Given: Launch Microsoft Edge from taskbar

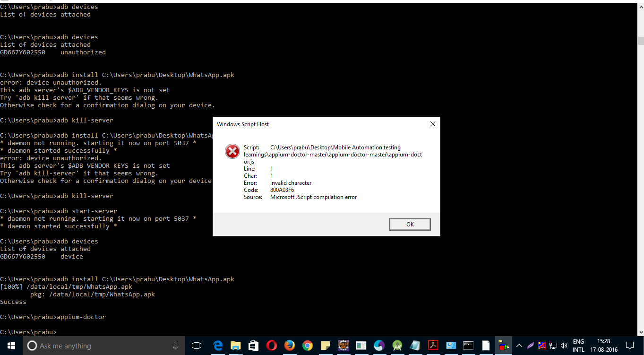Looking at the screenshot, I should 218,346.
